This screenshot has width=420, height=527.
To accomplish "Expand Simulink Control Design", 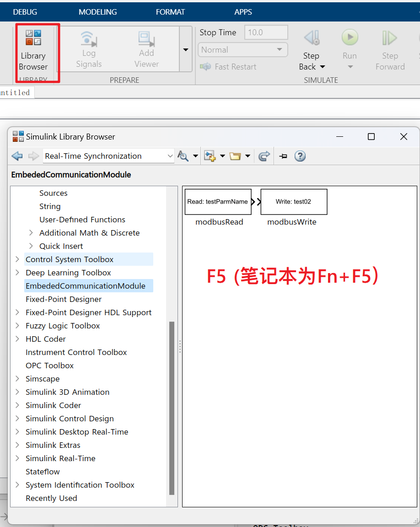I will pyautogui.click(x=17, y=419).
